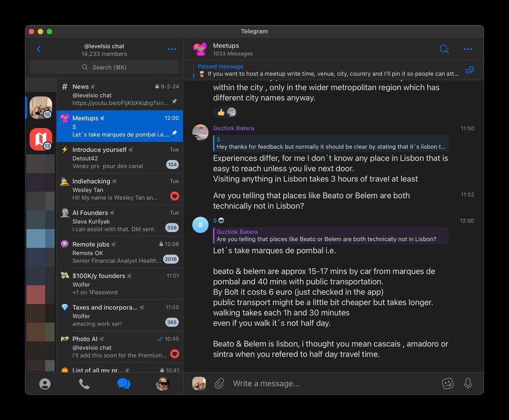Image resolution: width=509 pixels, height=420 pixels.
Task: Click the pin icon on News topic
Action: (x=174, y=101)
